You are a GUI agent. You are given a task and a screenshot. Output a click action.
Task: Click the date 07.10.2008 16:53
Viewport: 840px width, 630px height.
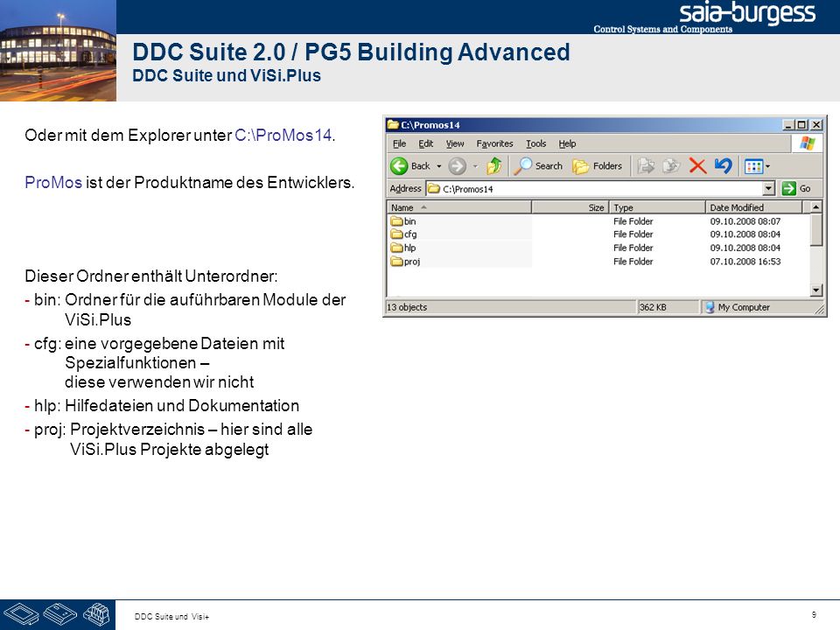(x=745, y=262)
